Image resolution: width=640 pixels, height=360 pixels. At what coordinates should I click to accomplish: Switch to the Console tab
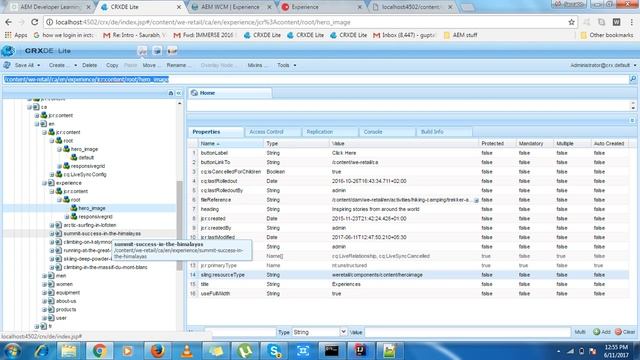387,132
